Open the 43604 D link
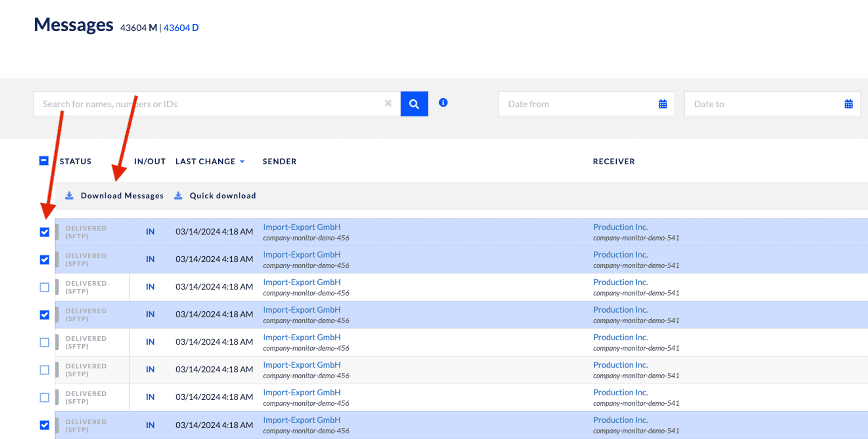The height and width of the screenshot is (439, 868). [x=181, y=28]
